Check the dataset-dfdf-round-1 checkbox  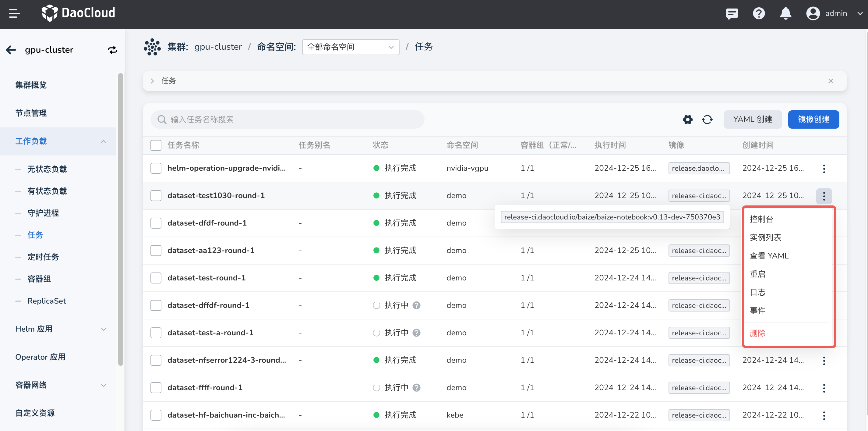(156, 223)
